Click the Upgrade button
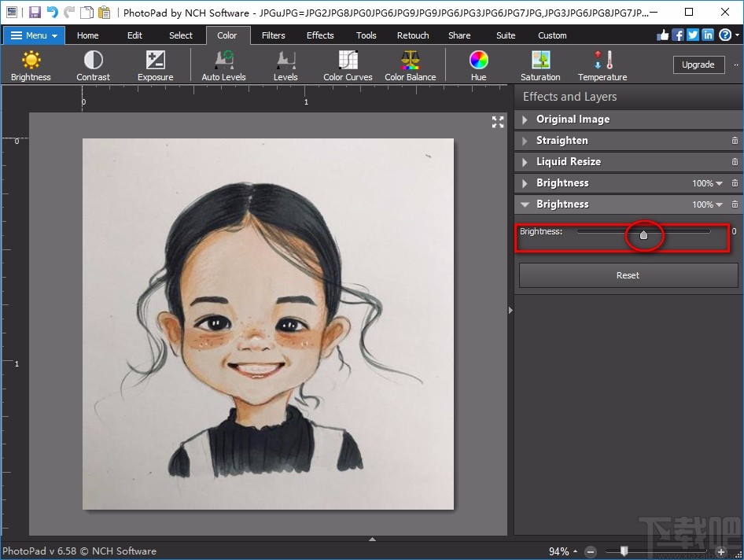 [x=698, y=64]
